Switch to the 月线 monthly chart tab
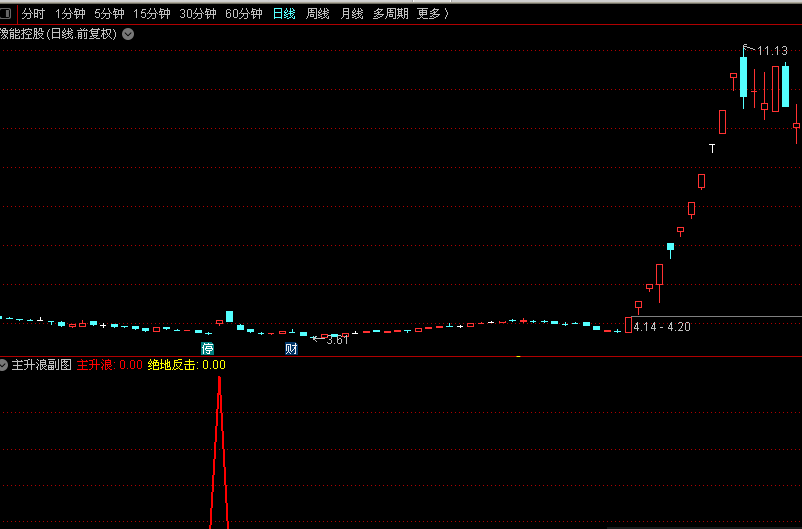This screenshot has width=802, height=529. pos(351,14)
